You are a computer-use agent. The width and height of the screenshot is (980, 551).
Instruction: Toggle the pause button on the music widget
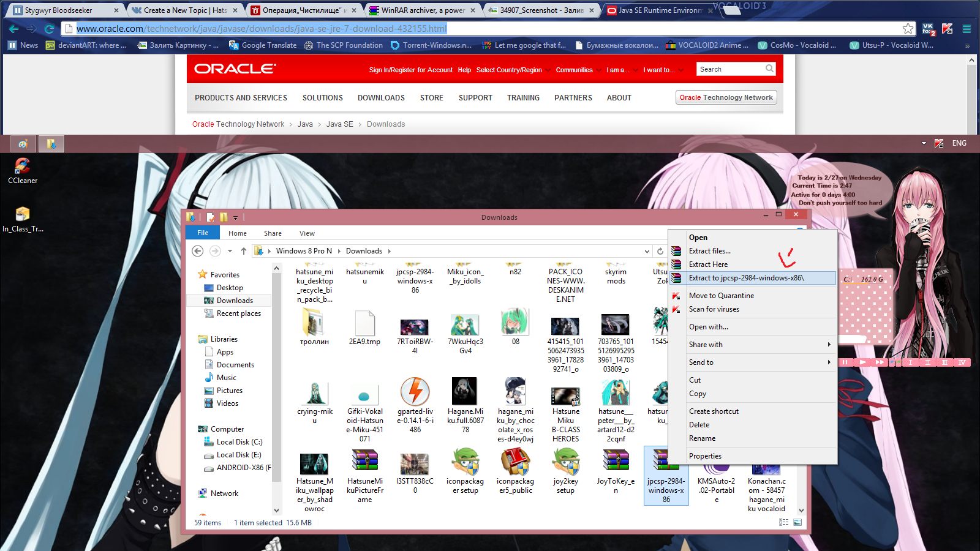(845, 362)
